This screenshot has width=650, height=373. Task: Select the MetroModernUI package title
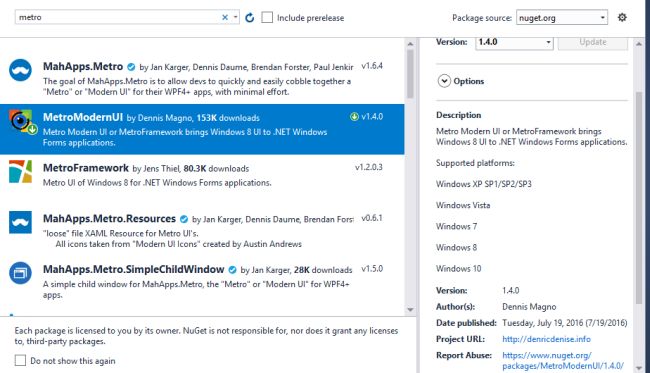[83, 117]
